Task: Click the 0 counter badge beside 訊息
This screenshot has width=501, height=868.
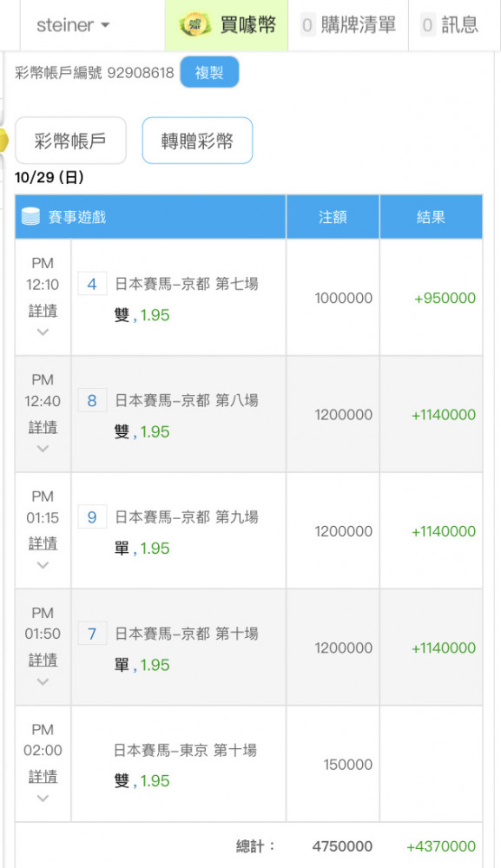Action: point(427,25)
